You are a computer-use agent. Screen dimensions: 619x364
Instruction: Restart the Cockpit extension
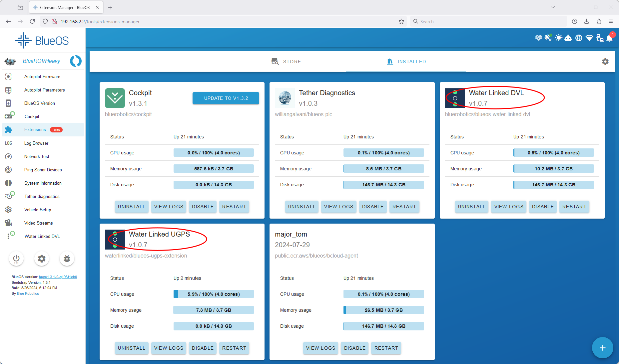click(234, 207)
